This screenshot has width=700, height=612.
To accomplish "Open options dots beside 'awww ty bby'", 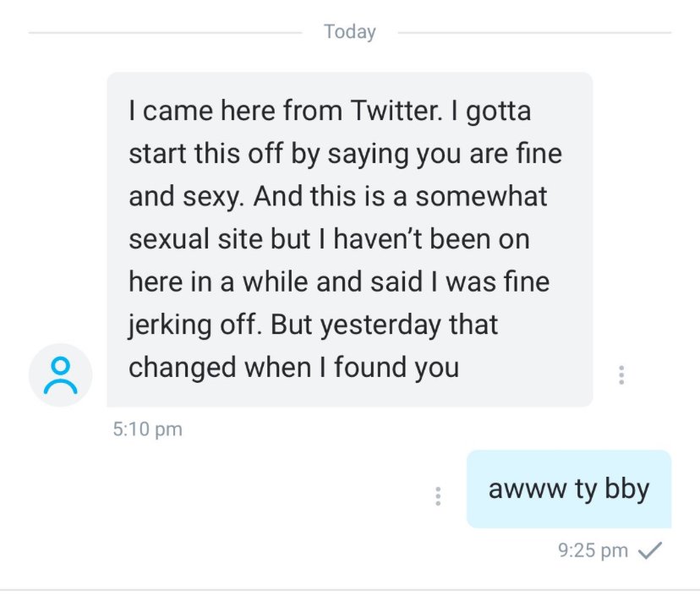I will 438,496.
